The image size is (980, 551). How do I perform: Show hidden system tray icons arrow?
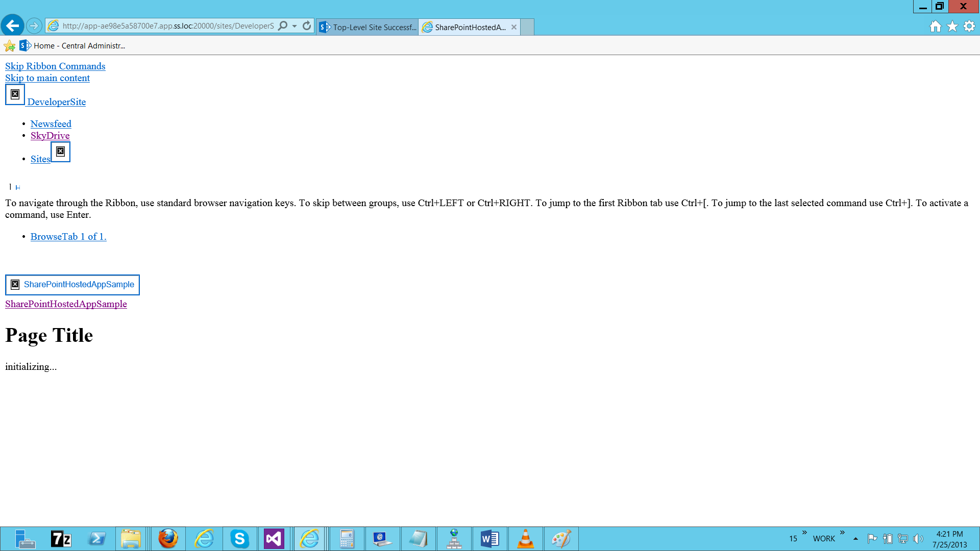(x=855, y=539)
